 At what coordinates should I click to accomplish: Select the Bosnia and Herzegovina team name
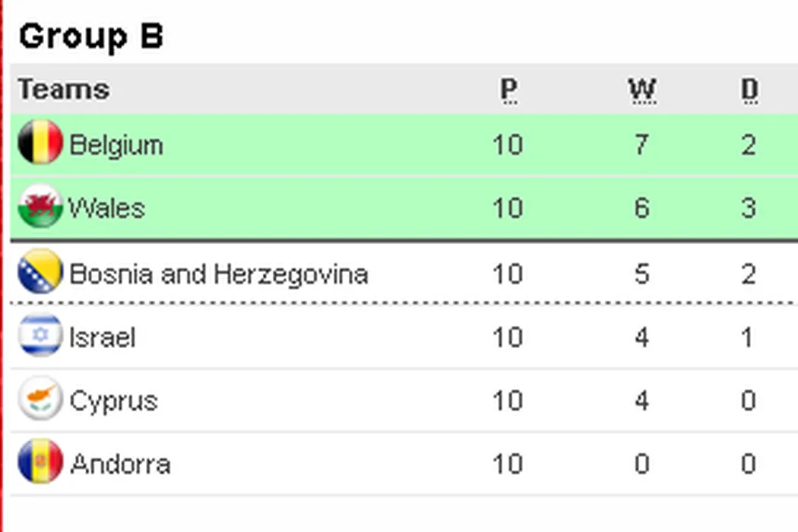[x=218, y=274]
